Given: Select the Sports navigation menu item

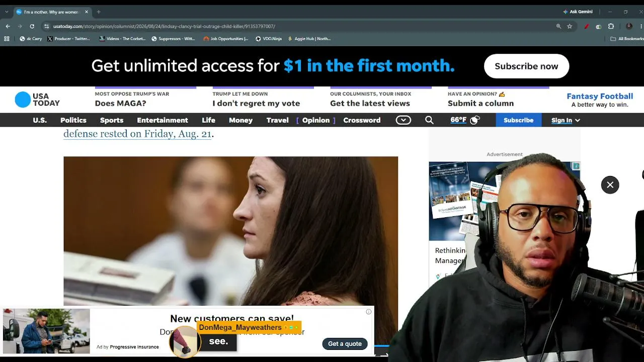Looking at the screenshot, I should 112,120.
